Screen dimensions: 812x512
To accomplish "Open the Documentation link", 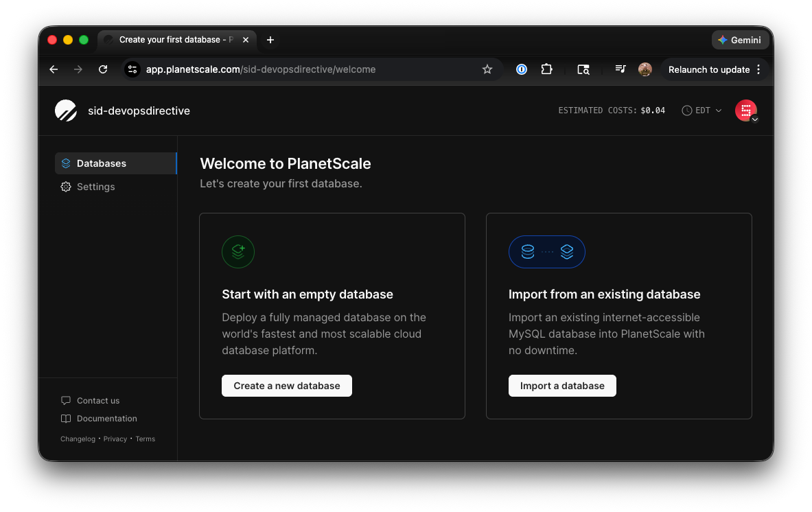I will tap(106, 419).
